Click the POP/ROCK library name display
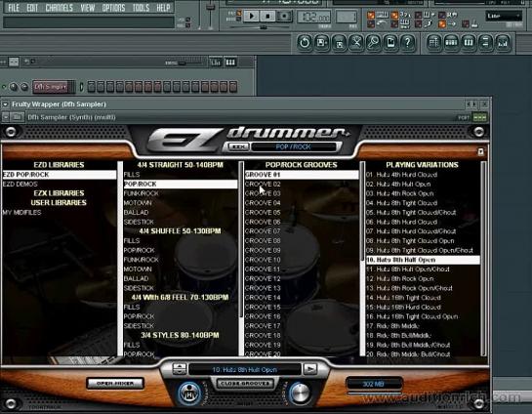Image resolution: width=532 pixels, height=414 pixels. (293, 146)
